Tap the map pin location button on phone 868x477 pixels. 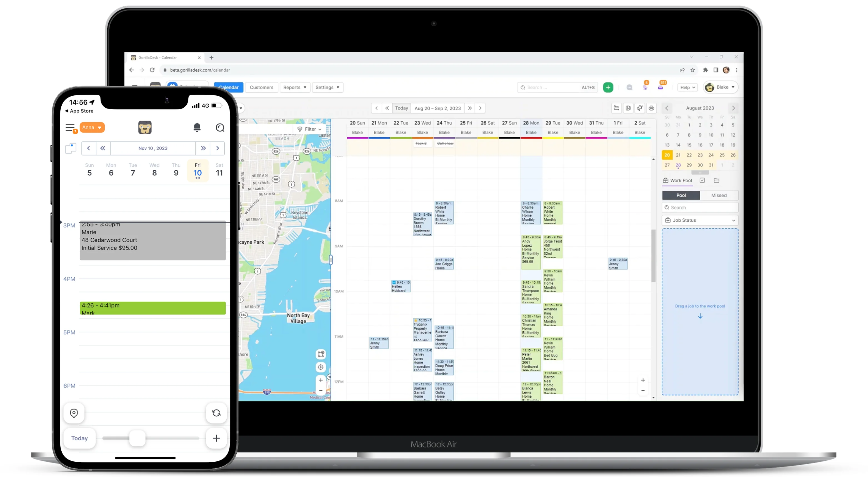point(74,413)
